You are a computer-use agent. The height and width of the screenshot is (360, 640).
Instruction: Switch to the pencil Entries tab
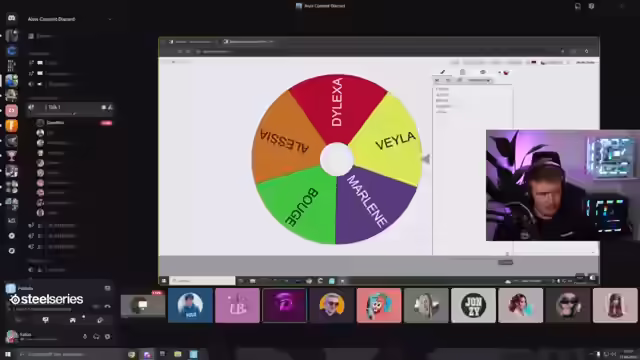click(442, 72)
